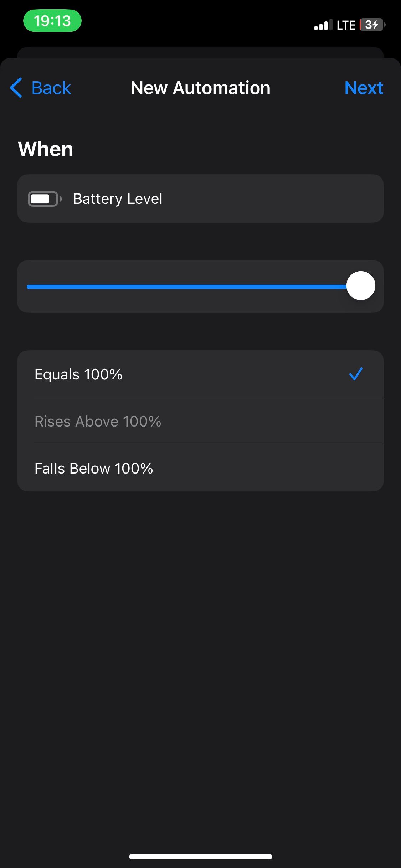Viewport: 401px width, 868px height.
Task: Tap the charging battery 34 status icon
Action: point(372,25)
